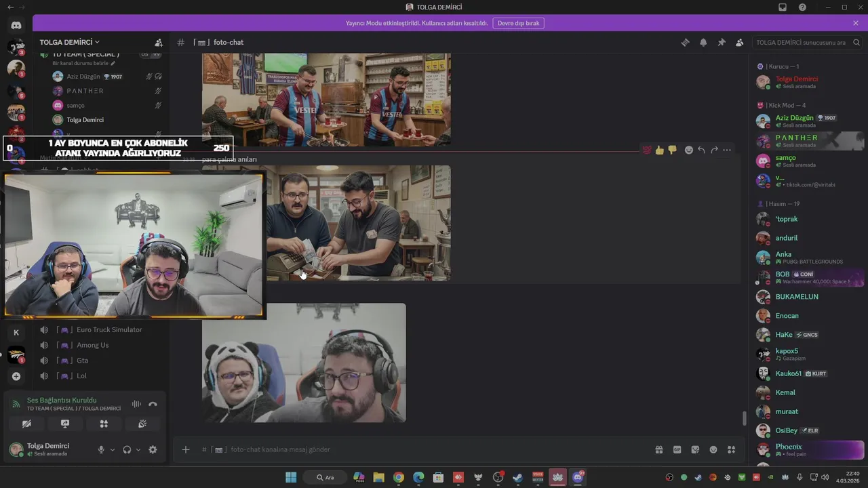Toggle the camera on
The height and width of the screenshot is (488, 868).
[26, 424]
